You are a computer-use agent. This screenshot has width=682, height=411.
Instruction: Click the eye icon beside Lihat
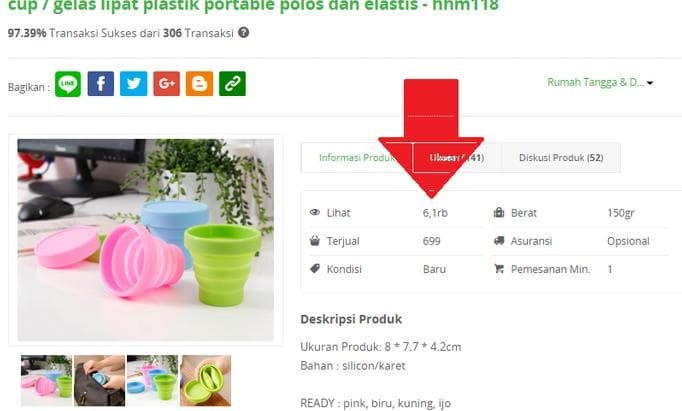click(314, 213)
